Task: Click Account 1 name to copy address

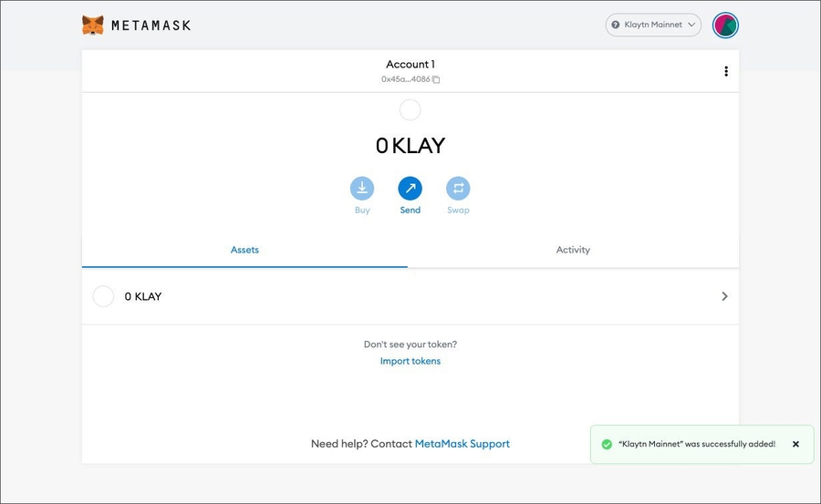Action: (x=410, y=64)
